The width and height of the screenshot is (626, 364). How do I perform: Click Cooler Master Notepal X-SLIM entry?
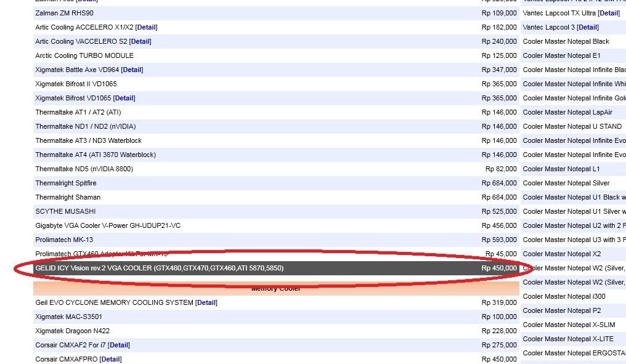coord(569,325)
